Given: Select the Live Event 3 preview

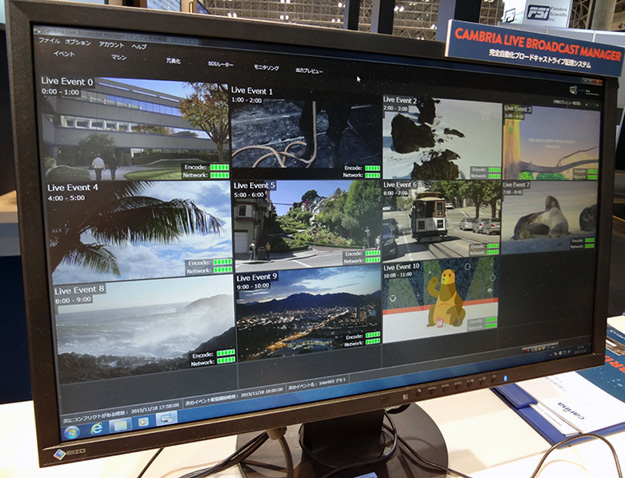Looking at the screenshot, I should pos(552,143).
